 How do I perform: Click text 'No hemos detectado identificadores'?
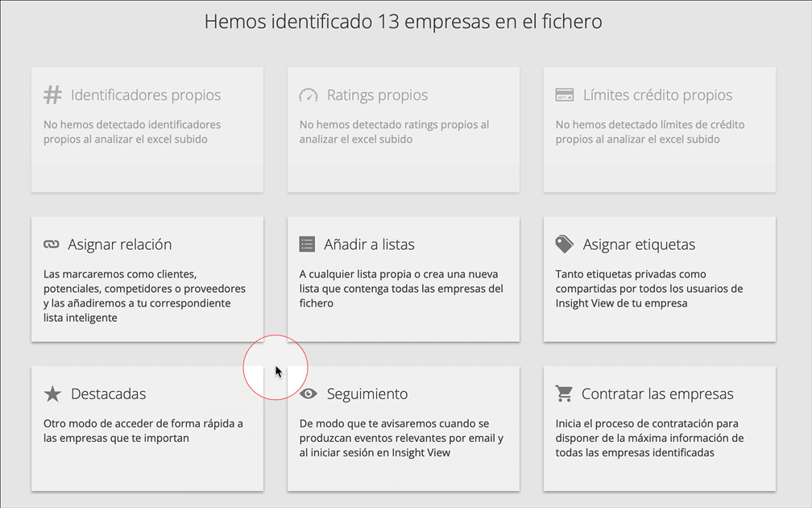tap(132, 131)
